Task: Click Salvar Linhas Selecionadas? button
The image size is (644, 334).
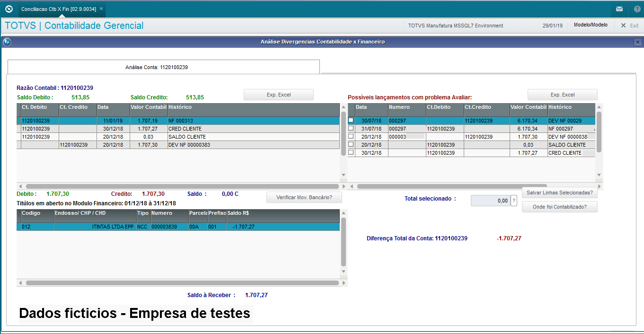Action: [x=559, y=193]
